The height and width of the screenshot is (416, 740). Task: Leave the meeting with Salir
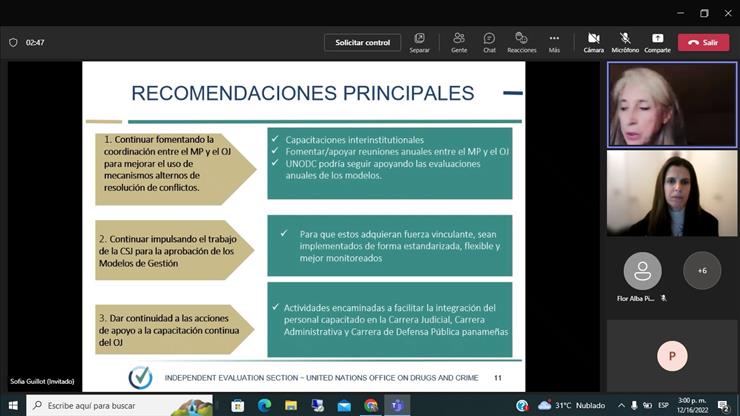[x=703, y=42]
